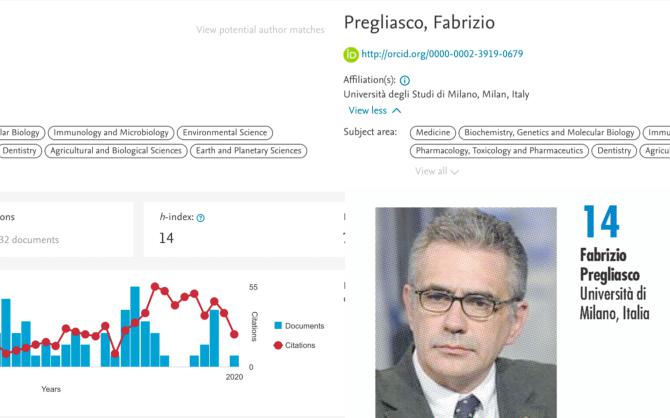
Task: Select the Medicine subject tag
Action: point(433,132)
